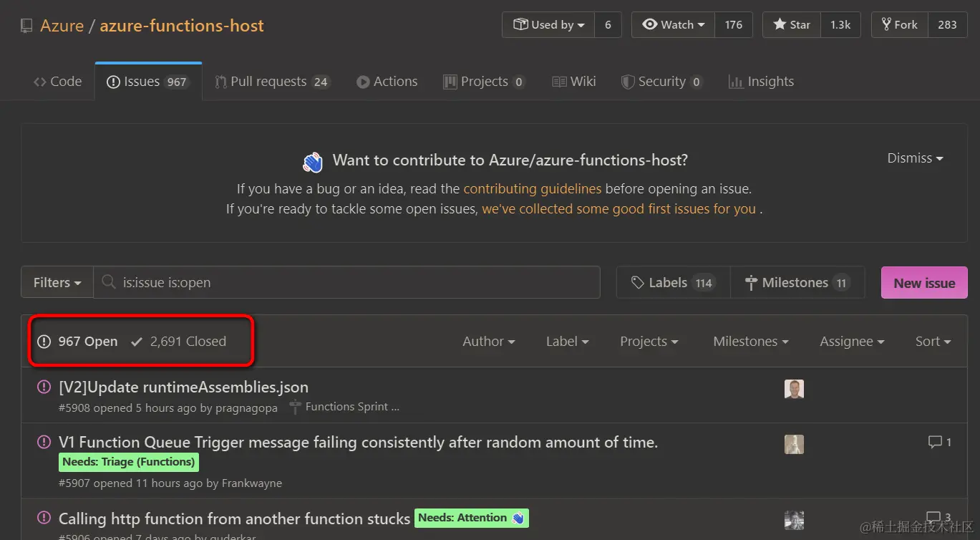Open the Actions tab
This screenshot has width=980, height=540.
tap(387, 82)
